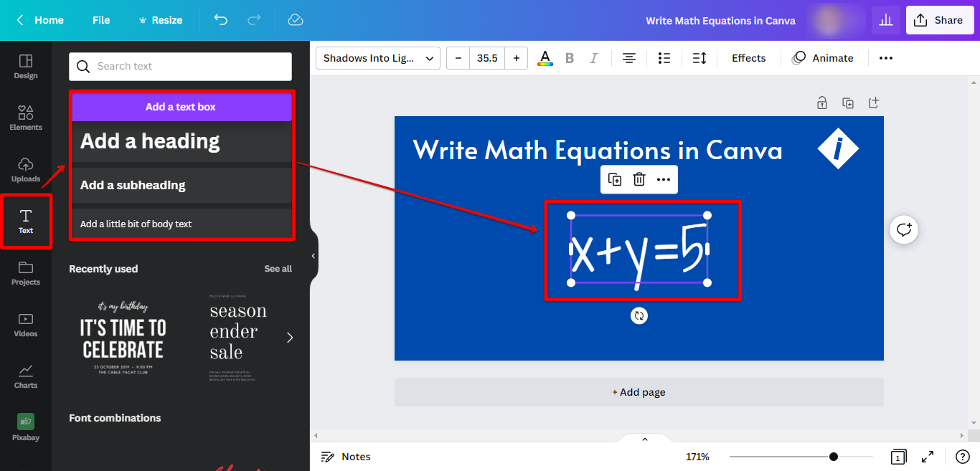Open the insights chart icon
The height and width of the screenshot is (471, 980).
(886, 20)
